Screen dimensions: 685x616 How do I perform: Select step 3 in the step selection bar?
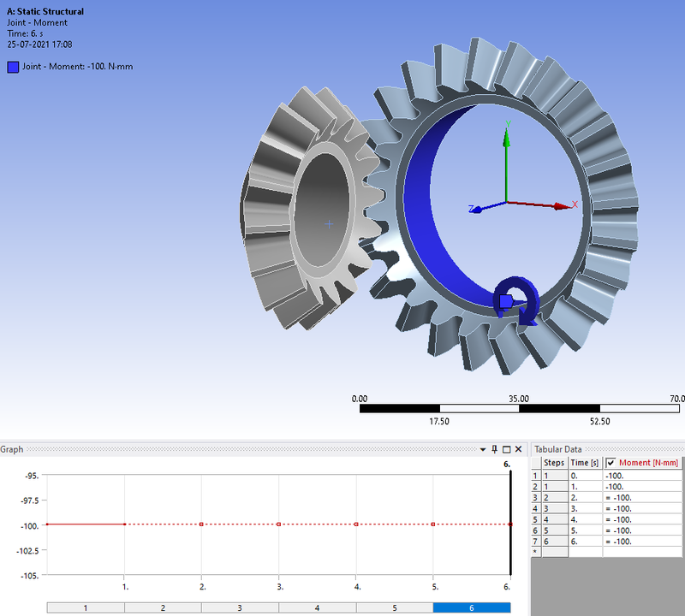[241, 607]
